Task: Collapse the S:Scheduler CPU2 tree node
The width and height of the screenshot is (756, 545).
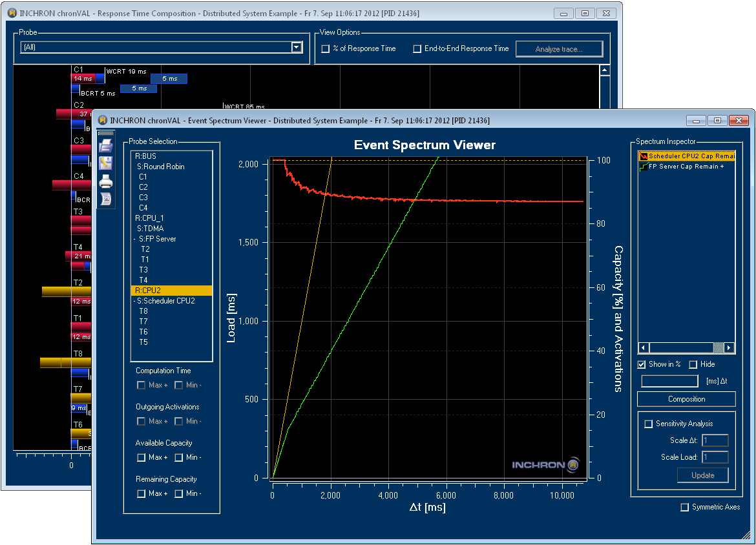Action: 134,301
